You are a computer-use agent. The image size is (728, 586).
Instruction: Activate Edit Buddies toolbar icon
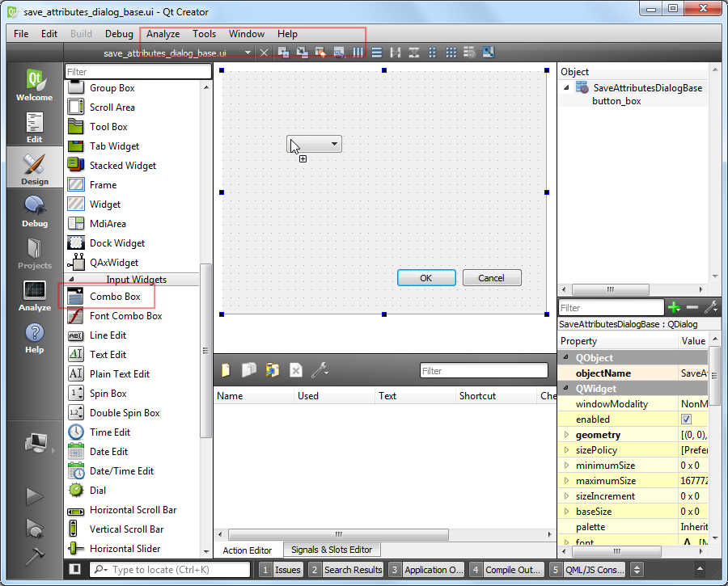[x=321, y=53]
